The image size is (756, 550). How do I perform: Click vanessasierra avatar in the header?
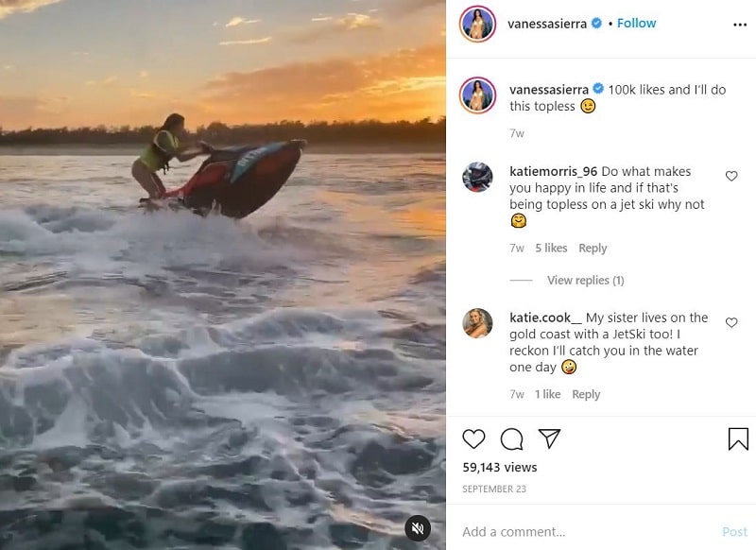coord(477,25)
